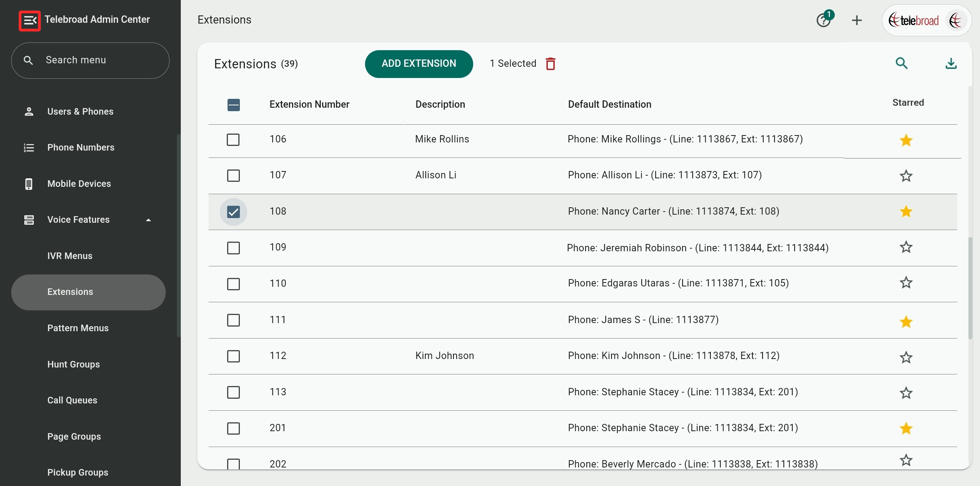
Task: Collapse the Voice Features menu section
Action: pyautogui.click(x=148, y=220)
